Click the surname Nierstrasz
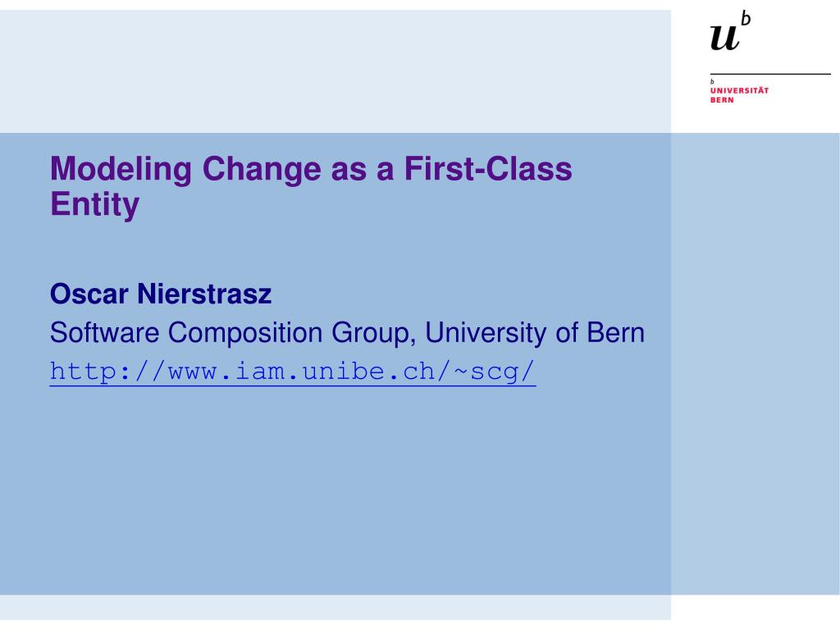The height and width of the screenshot is (630, 840). 204,294
